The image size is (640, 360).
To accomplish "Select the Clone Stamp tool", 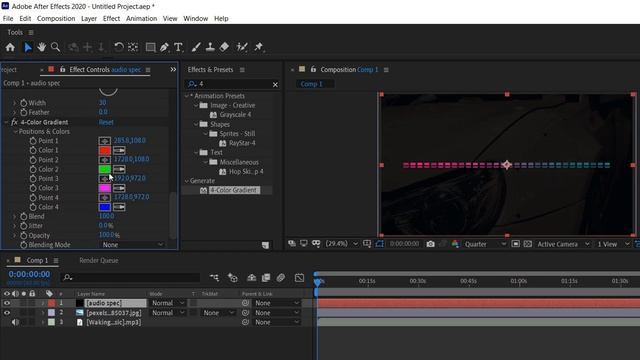I will click(x=210, y=47).
